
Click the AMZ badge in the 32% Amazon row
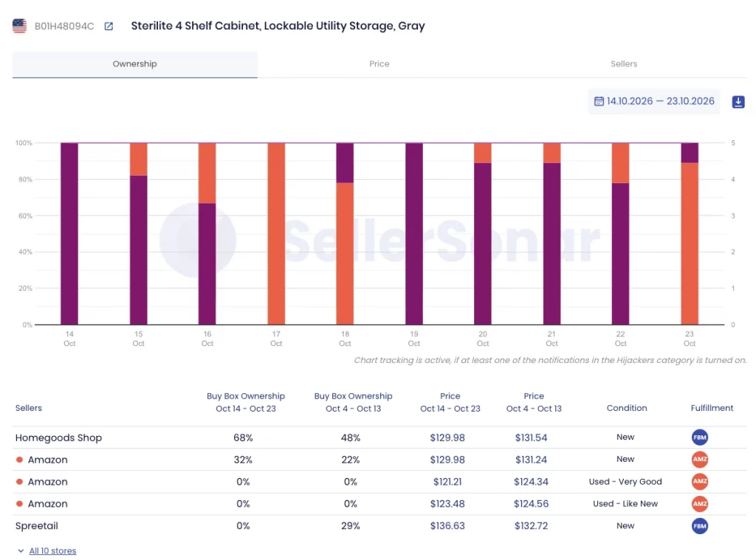pos(700,460)
